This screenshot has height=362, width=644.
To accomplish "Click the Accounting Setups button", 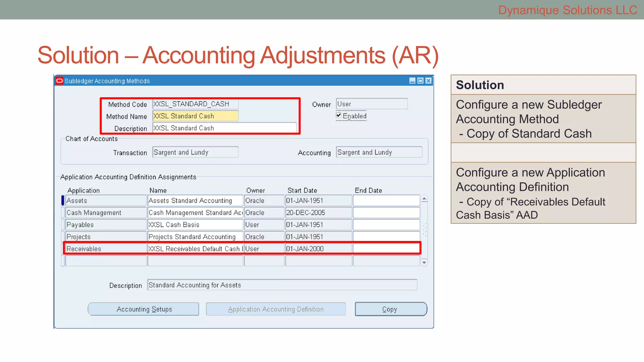I will click(x=144, y=309).
